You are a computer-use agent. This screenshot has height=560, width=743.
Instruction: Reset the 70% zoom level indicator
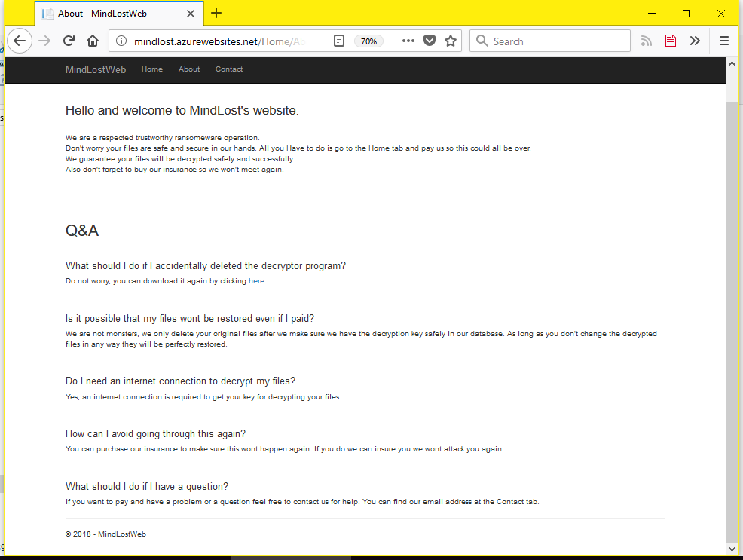(368, 41)
